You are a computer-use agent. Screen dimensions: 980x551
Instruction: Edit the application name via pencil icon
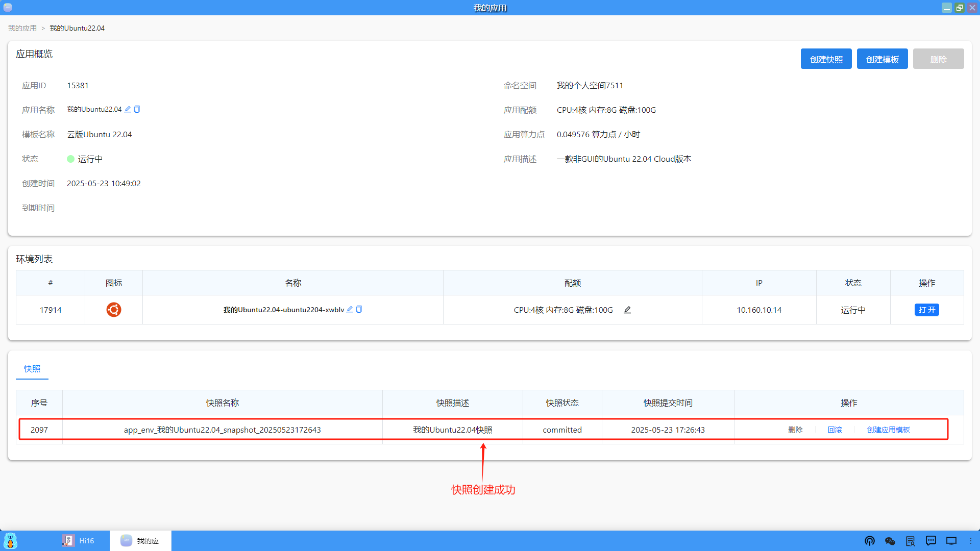coord(128,109)
